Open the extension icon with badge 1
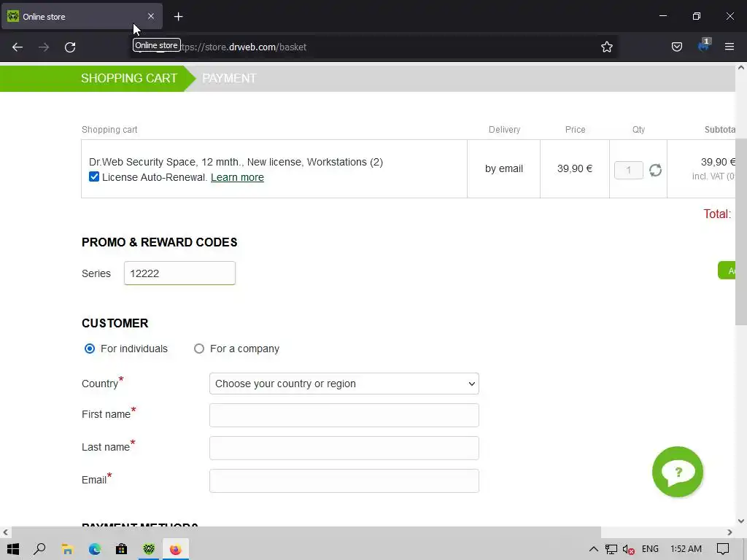This screenshot has width=747, height=560. pos(704,46)
